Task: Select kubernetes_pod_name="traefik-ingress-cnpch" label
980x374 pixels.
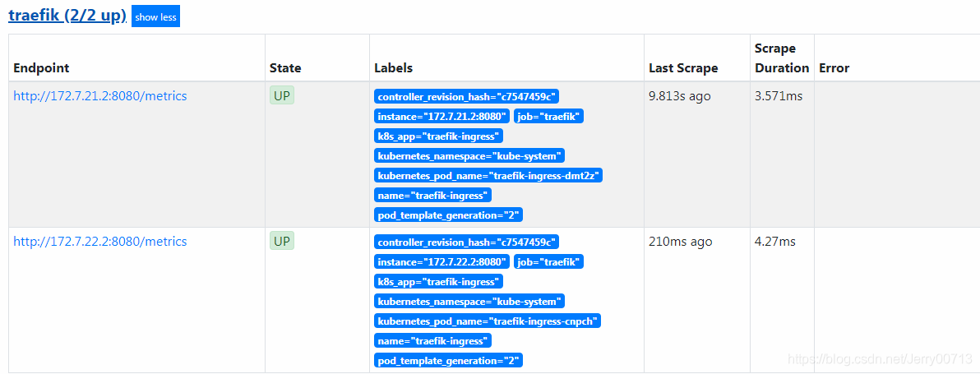Action: 488,321
